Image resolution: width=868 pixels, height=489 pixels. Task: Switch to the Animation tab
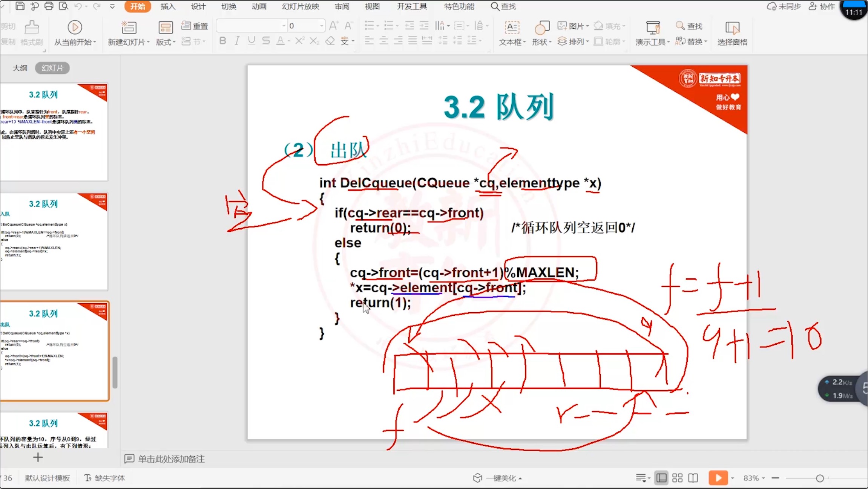click(259, 6)
